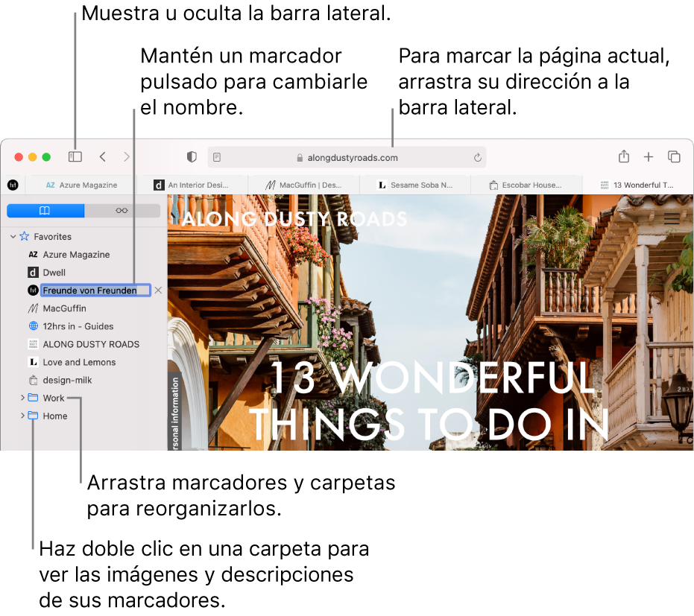Open the privacy report shield icon
Image resolution: width=694 pixels, height=616 pixels.
coord(192,157)
